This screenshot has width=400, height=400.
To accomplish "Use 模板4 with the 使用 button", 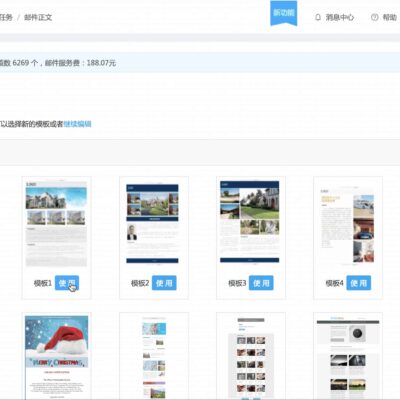I will point(358,283).
